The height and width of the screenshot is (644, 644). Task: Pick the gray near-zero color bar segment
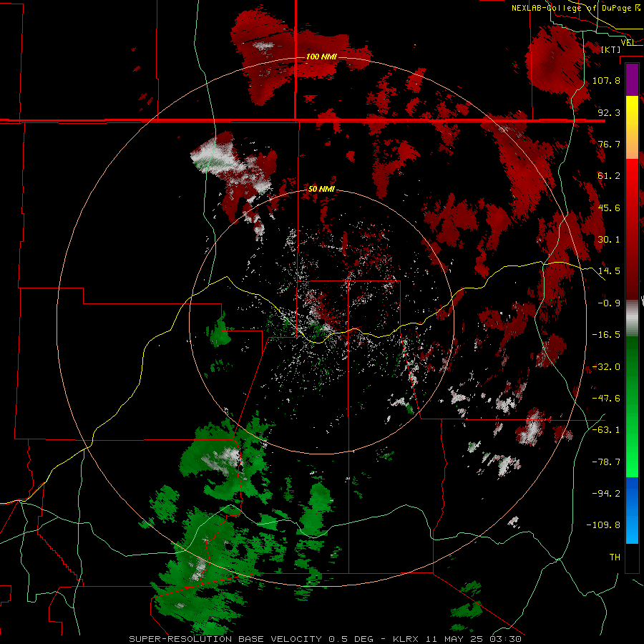pos(632,316)
